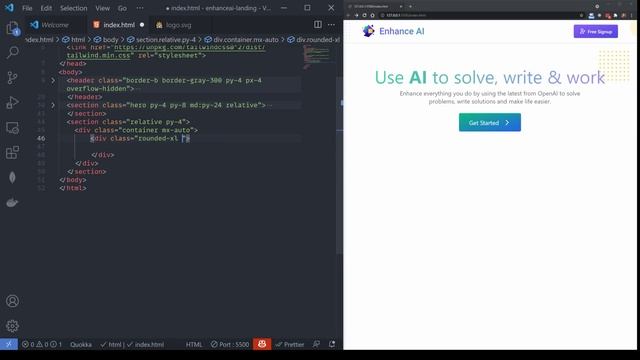
Task: Reload the page in the browser
Action: 364,15
